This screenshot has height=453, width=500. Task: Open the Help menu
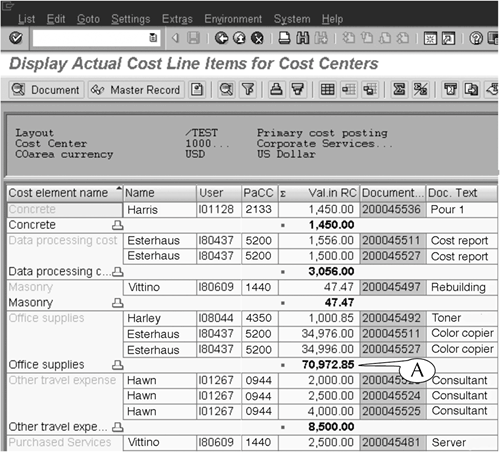pos(332,19)
